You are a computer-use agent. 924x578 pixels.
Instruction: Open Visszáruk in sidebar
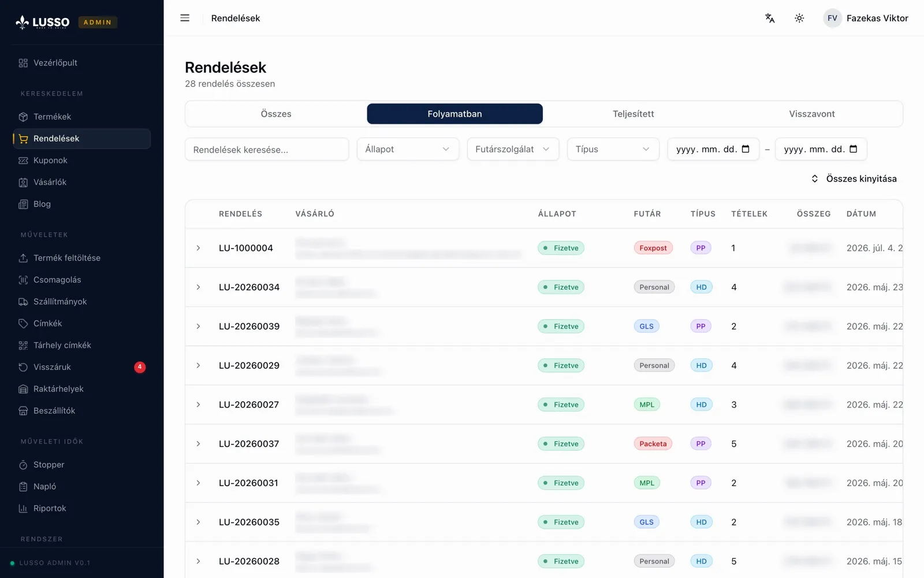pos(81,367)
